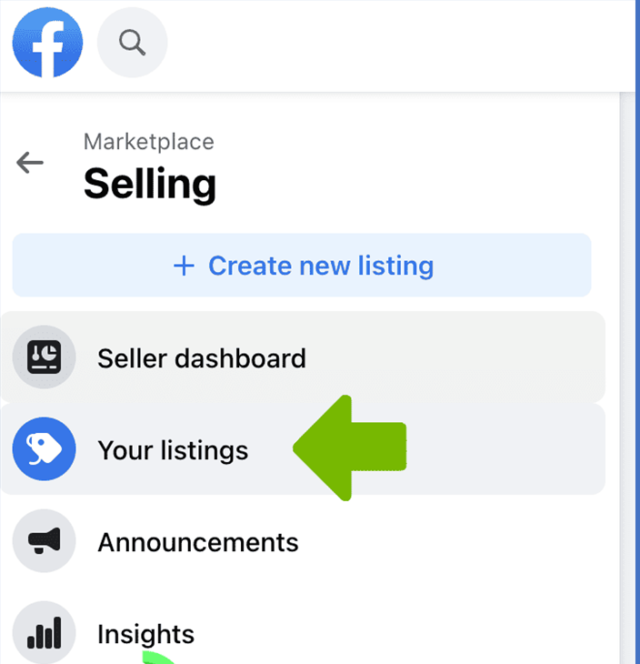Click the Facebook logo
The image size is (640, 664).
click(x=48, y=44)
